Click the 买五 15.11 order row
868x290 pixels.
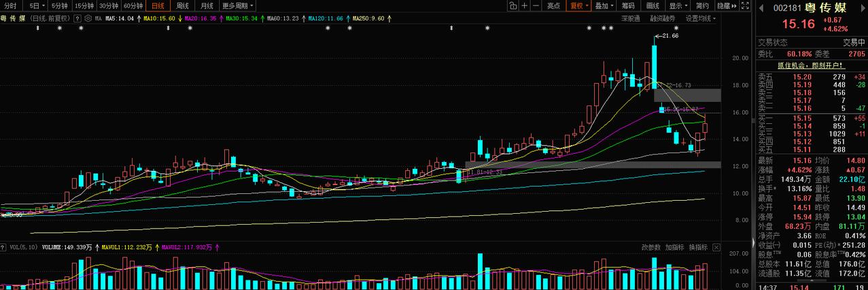pyautogui.click(x=812, y=150)
